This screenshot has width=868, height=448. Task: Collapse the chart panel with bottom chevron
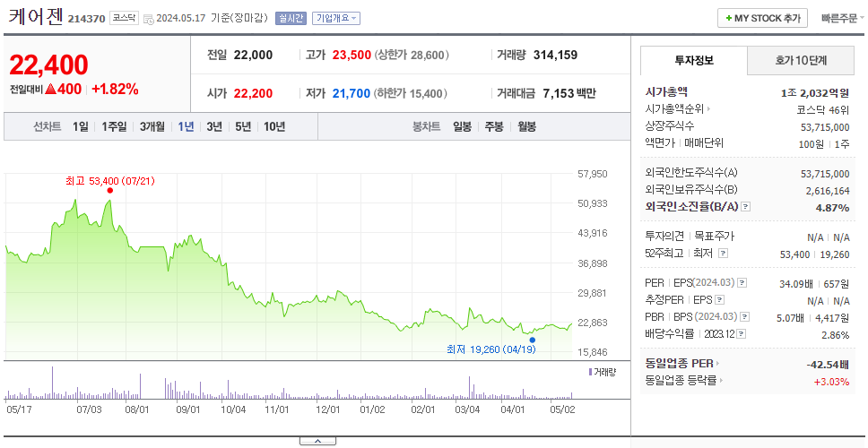click(317, 441)
